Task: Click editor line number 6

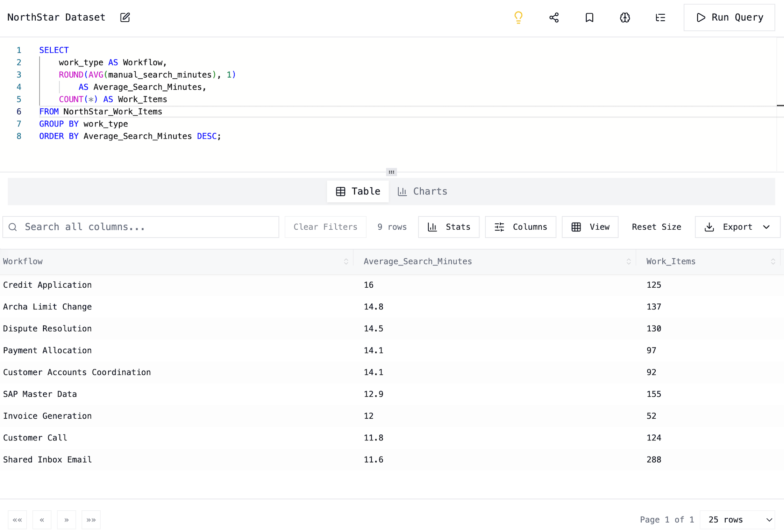Action: click(19, 112)
